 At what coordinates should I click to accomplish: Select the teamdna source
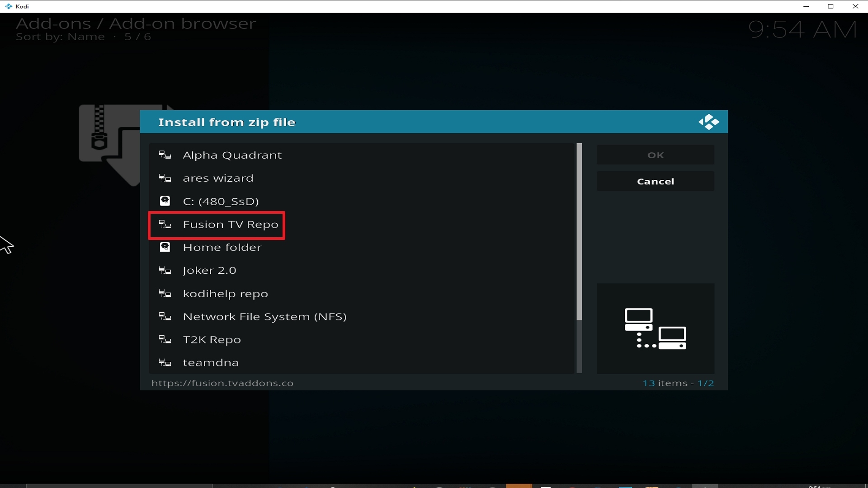211,363
